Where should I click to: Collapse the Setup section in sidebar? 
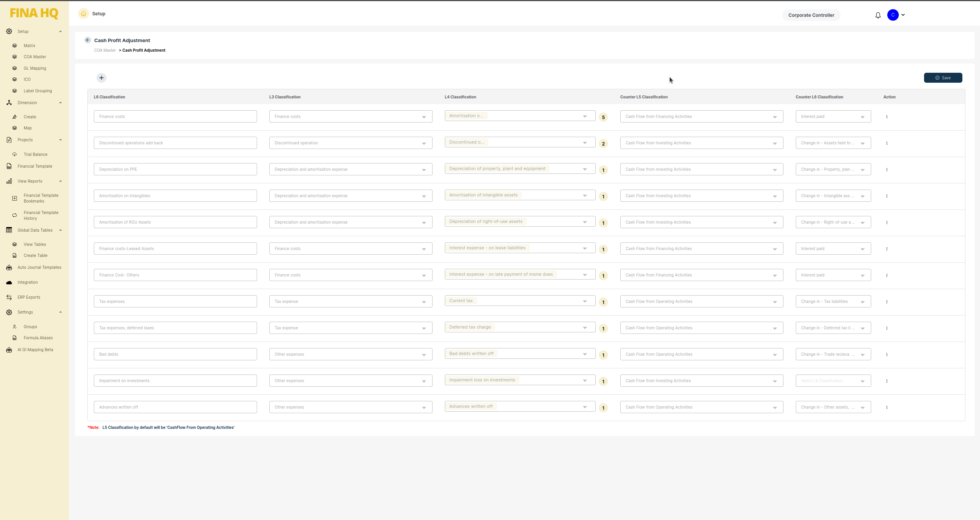61,31
